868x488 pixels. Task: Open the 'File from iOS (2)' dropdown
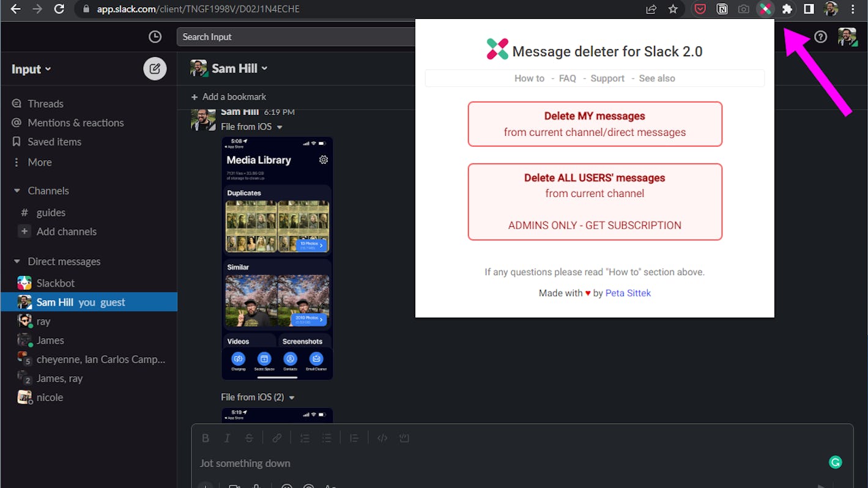(292, 397)
